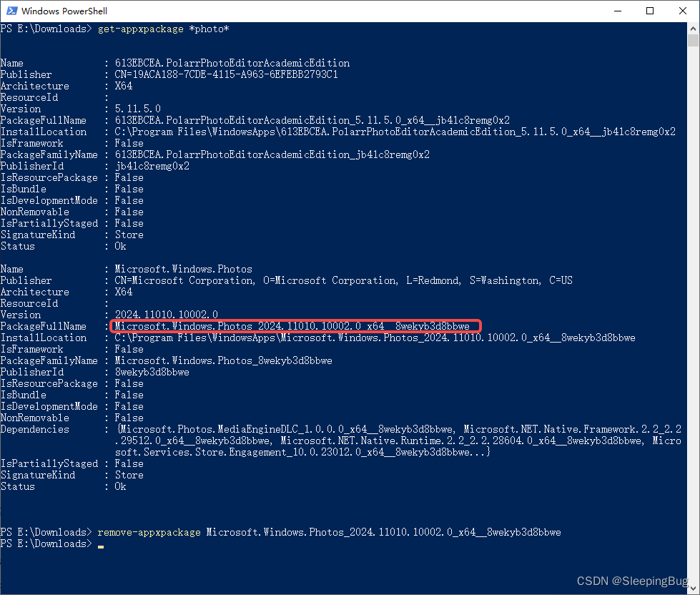
Task: Click the scrollbar up arrow
Action: click(x=694, y=29)
